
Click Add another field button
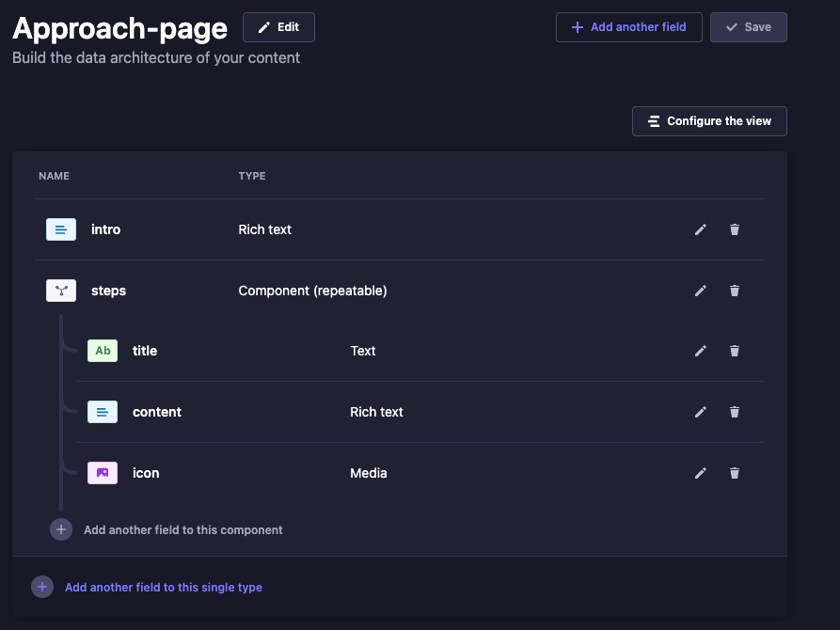tap(629, 27)
